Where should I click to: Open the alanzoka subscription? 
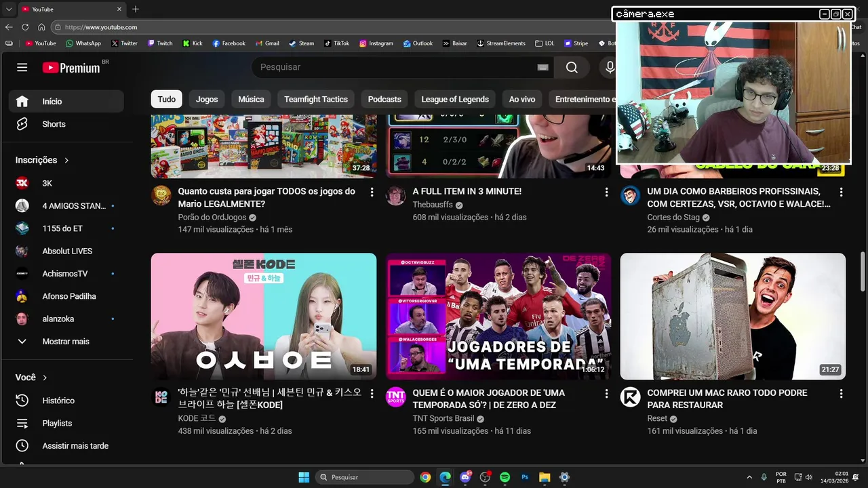(x=66, y=319)
